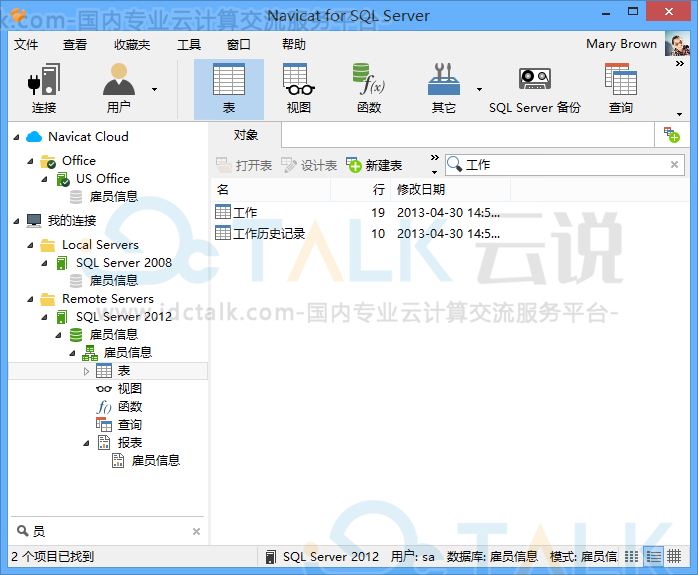Collapse the Office folder node
The height and width of the screenshot is (575, 698).
point(30,161)
